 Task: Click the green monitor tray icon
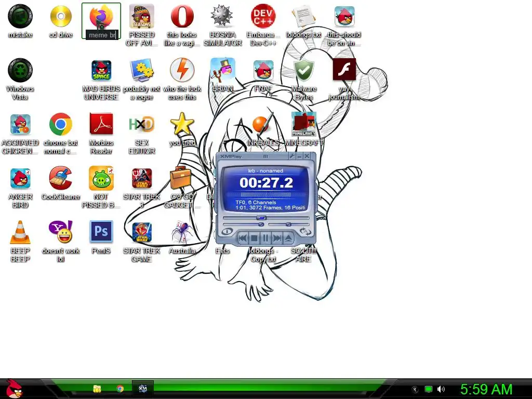(x=429, y=389)
